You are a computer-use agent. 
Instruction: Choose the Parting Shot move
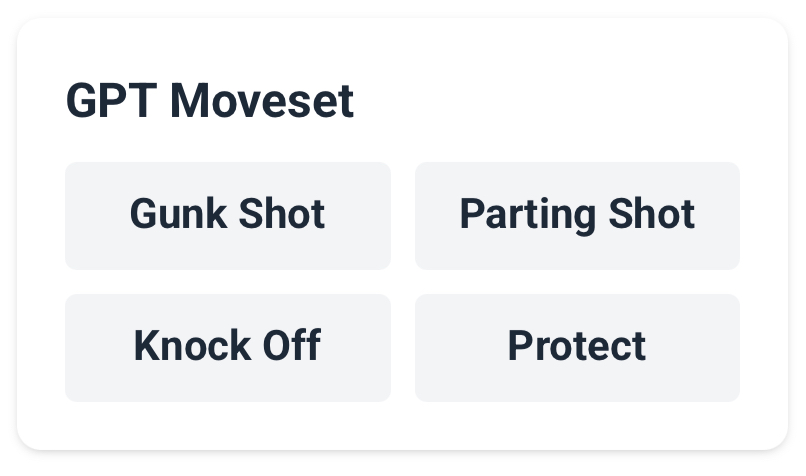coord(577,216)
